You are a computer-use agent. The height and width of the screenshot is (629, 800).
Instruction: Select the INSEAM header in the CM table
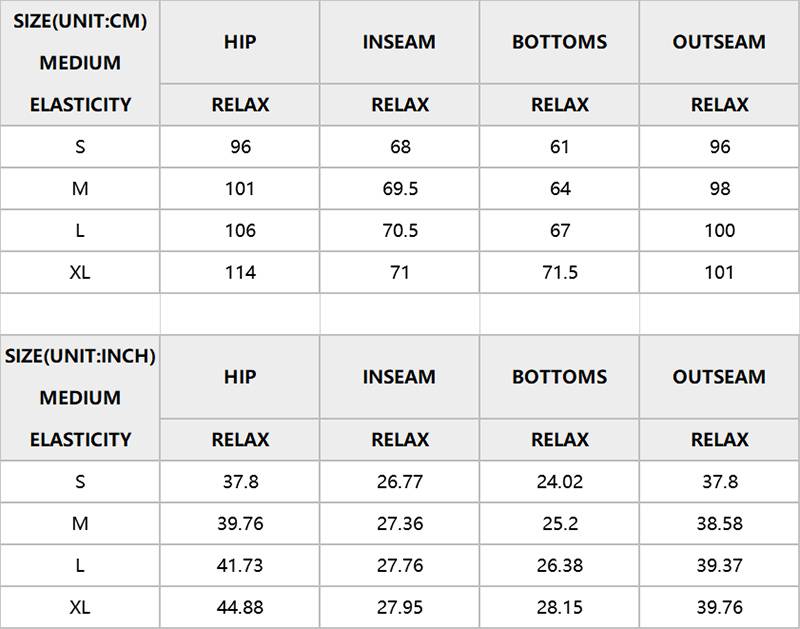click(399, 42)
